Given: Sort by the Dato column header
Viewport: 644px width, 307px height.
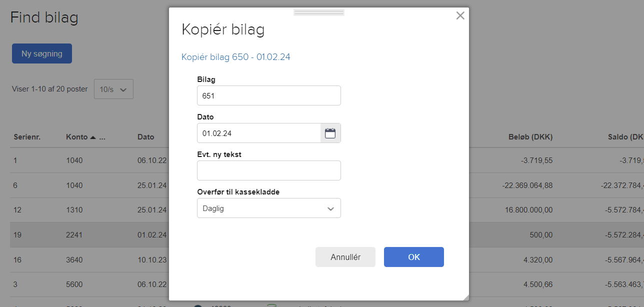Looking at the screenshot, I should 145,136.
